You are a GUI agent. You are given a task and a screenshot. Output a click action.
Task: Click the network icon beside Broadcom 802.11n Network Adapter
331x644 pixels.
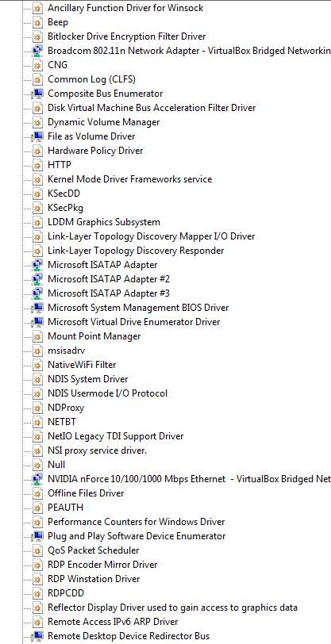pos(37,51)
